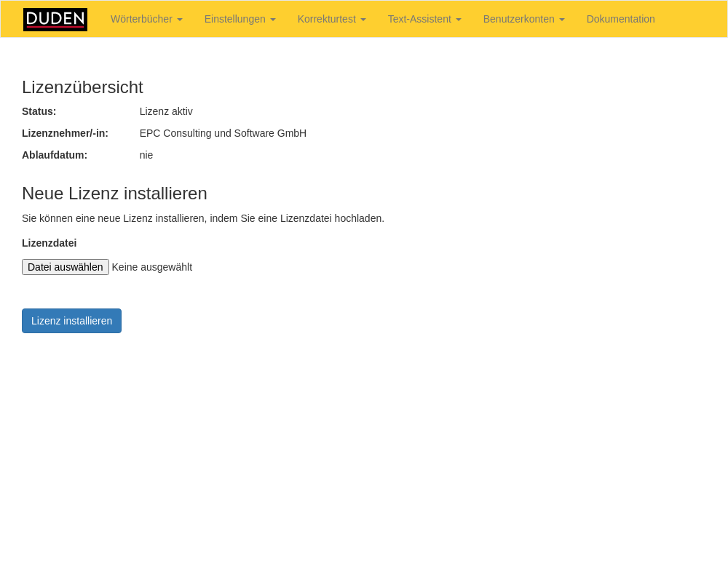
Task: Click the 'Neue Lizenz installieren' heading
Action: point(114,194)
